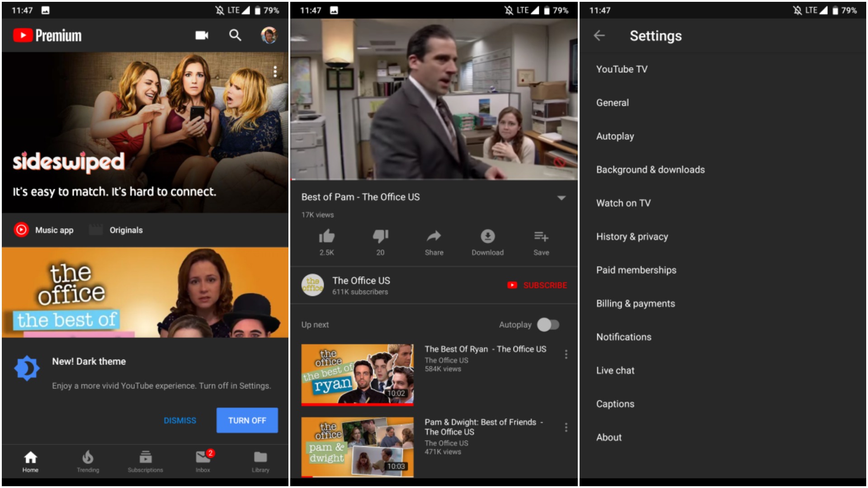
Task: Select the Home tab
Action: click(30, 461)
